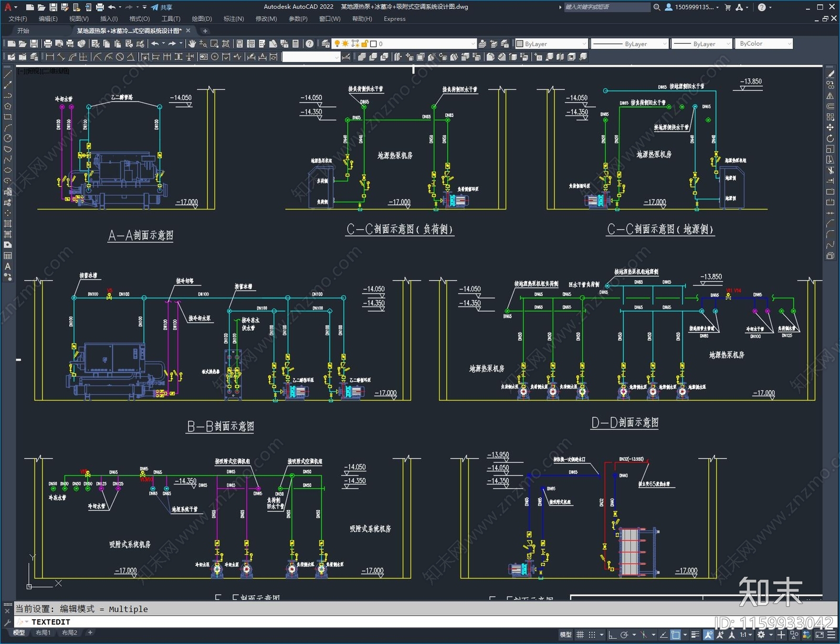Toggle grid display in status bar
This screenshot has width=840, height=644.
pyautogui.click(x=580, y=635)
